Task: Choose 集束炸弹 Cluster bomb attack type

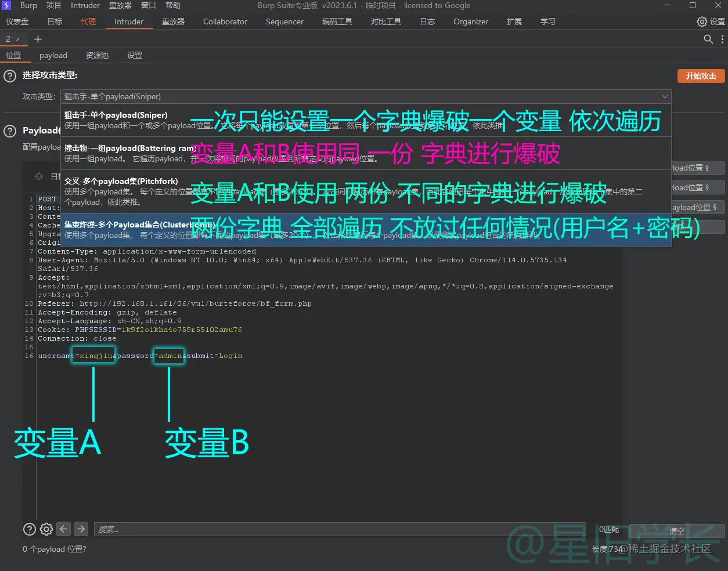Action: [x=366, y=230]
